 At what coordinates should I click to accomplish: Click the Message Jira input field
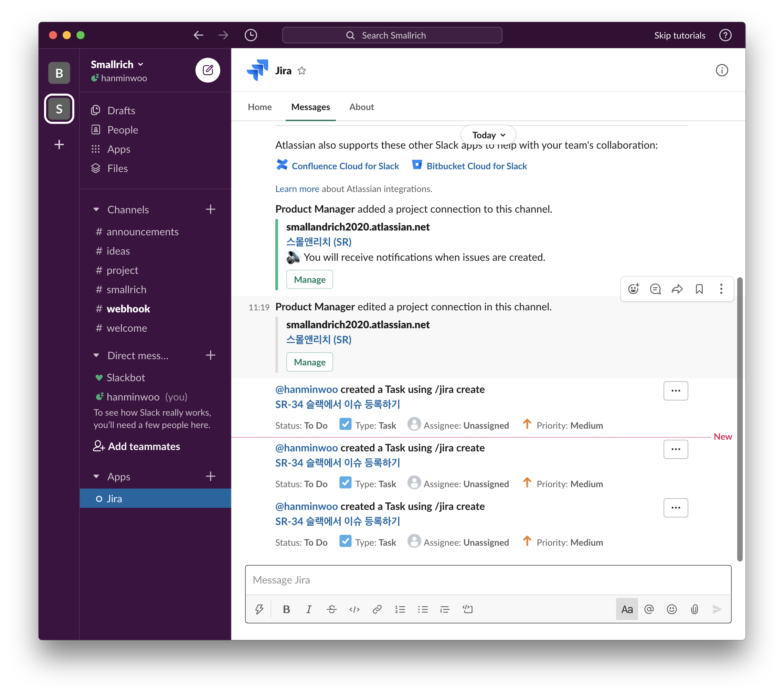(488, 580)
